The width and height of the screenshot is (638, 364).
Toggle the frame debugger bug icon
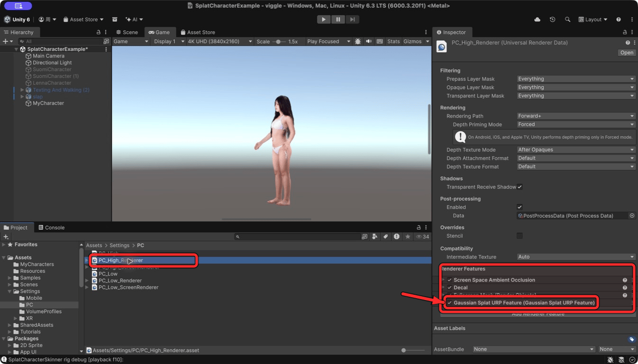click(x=358, y=42)
